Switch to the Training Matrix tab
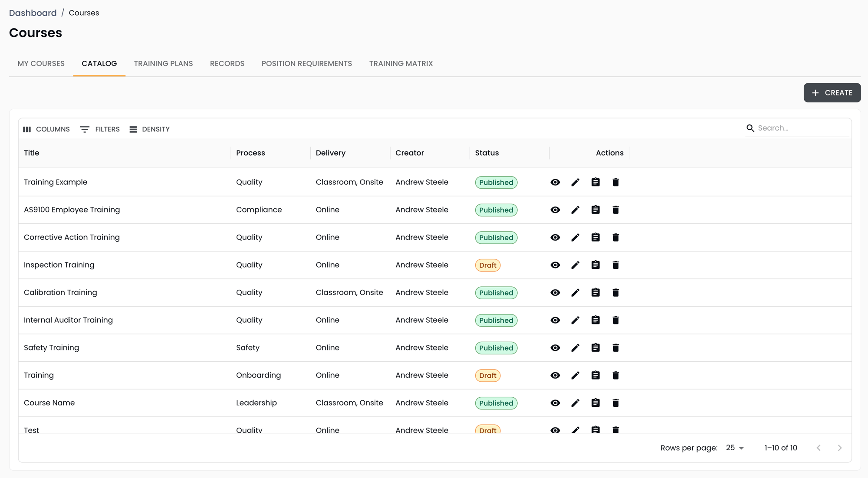 [x=401, y=63]
